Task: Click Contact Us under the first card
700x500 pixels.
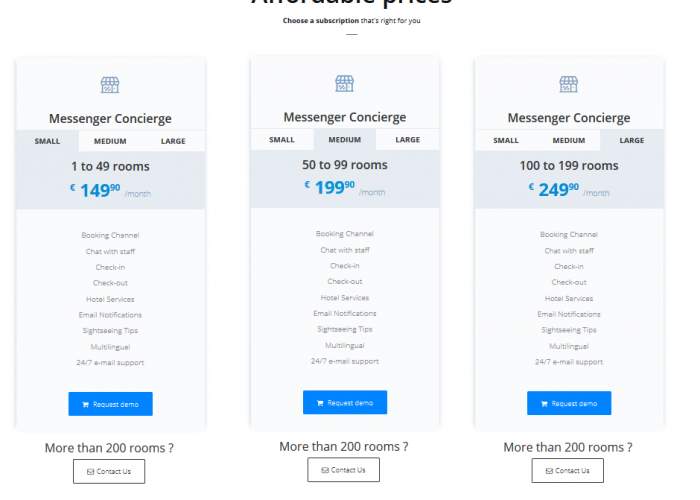Action: [x=109, y=471]
